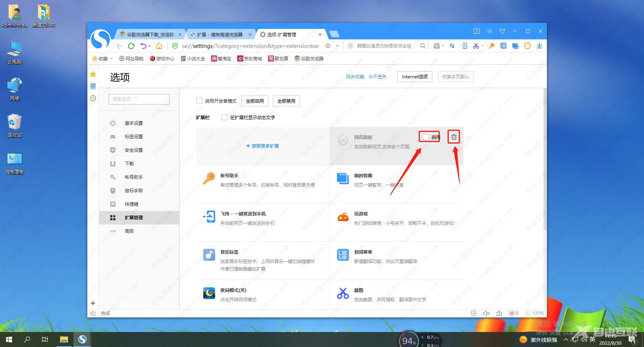Click the tab count 3 icon
This screenshot has width=644, height=347.
pyautogui.click(x=476, y=31)
